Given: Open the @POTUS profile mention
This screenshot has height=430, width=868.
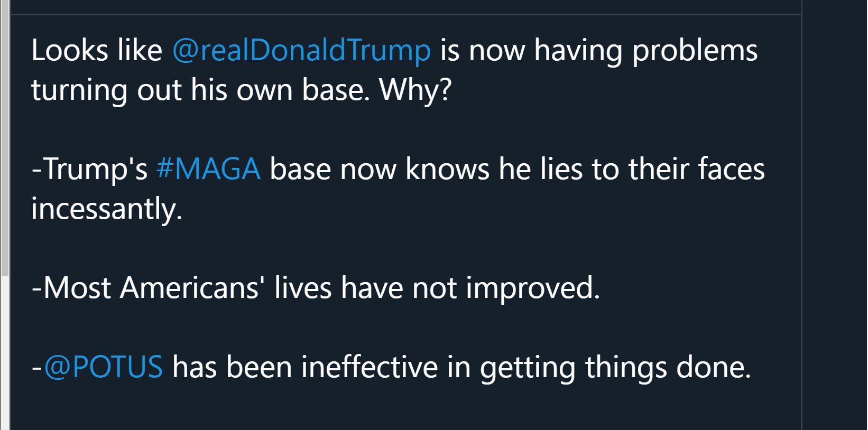Looking at the screenshot, I should point(104,367).
